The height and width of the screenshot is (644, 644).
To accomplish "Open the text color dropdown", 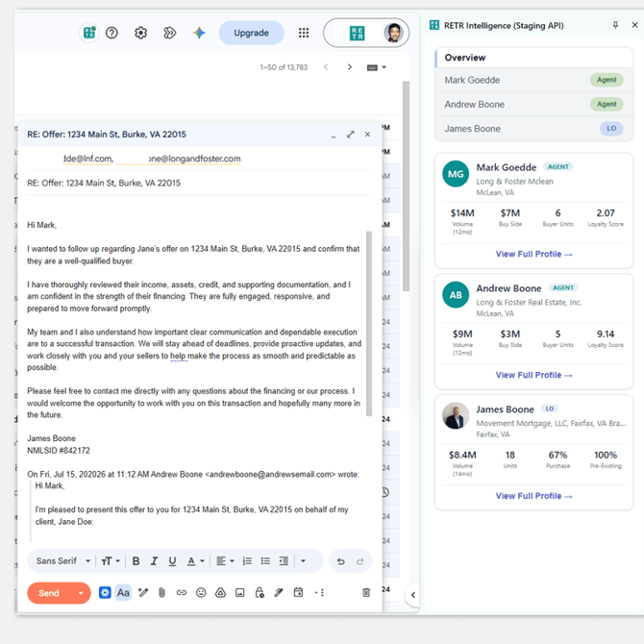I will pos(195,561).
